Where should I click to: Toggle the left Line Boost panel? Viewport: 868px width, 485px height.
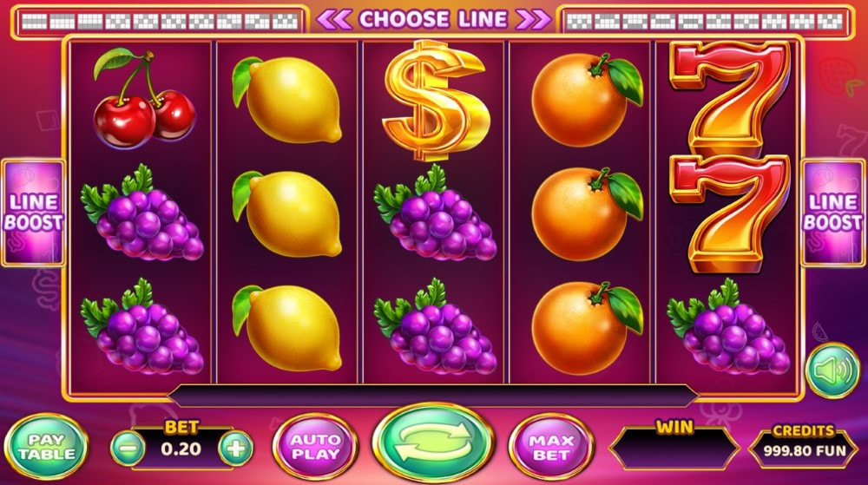(33, 213)
